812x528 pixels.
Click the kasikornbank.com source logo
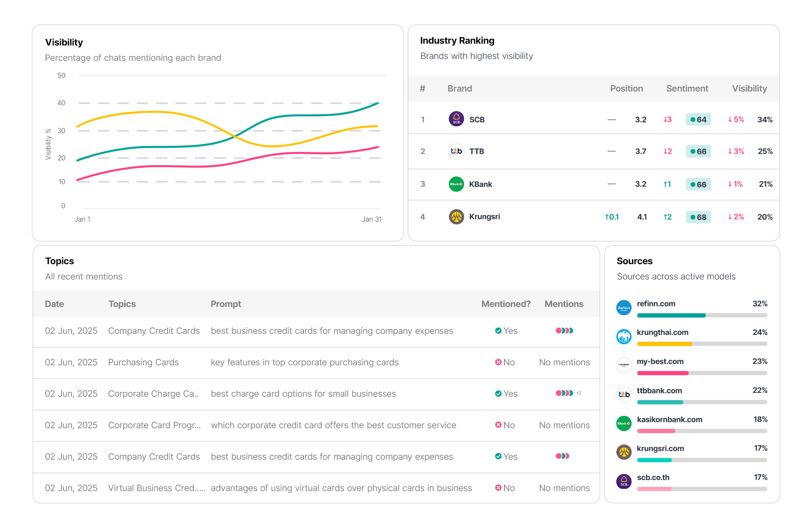coord(624,423)
